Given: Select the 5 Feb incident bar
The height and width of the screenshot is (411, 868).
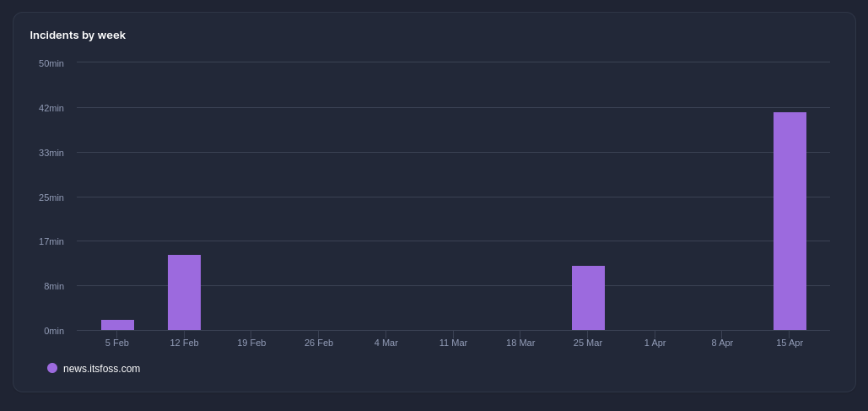Looking at the screenshot, I should [117, 325].
